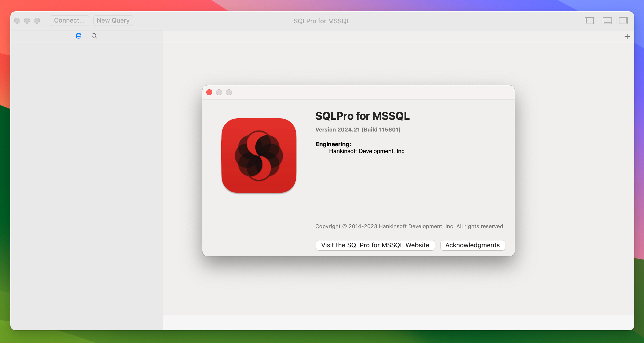The image size is (644, 343).
Task: Open the Acknowledgments dialog
Action: [x=472, y=245]
